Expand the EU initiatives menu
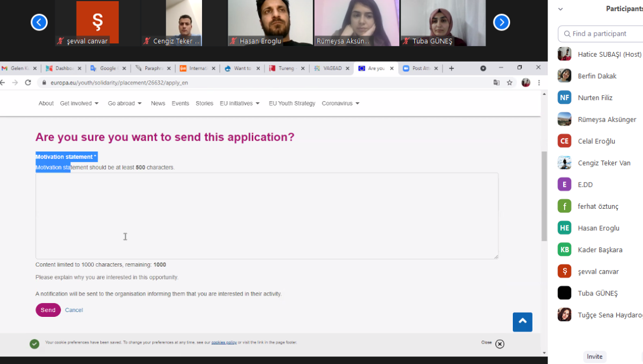The height and width of the screenshot is (364, 643). coord(240,103)
